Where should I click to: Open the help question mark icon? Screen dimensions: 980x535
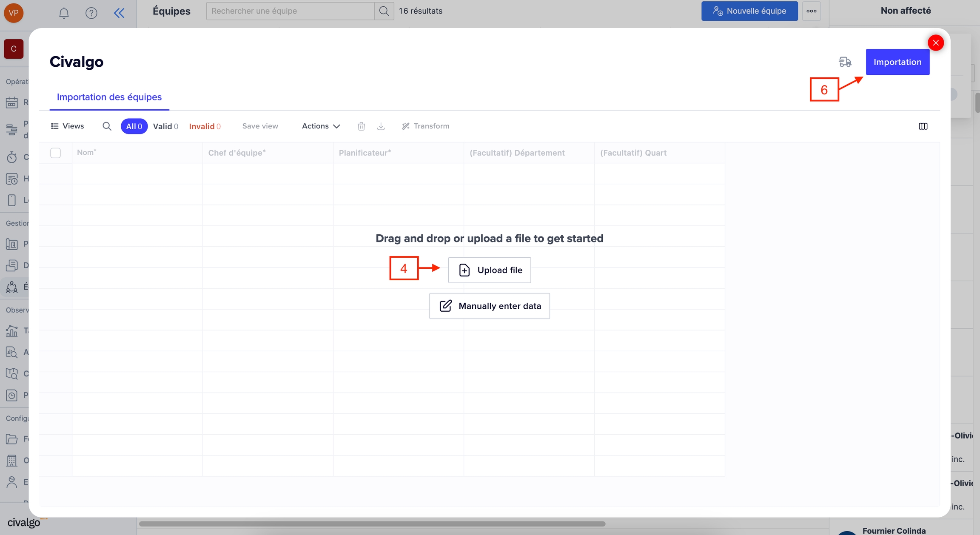(91, 13)
